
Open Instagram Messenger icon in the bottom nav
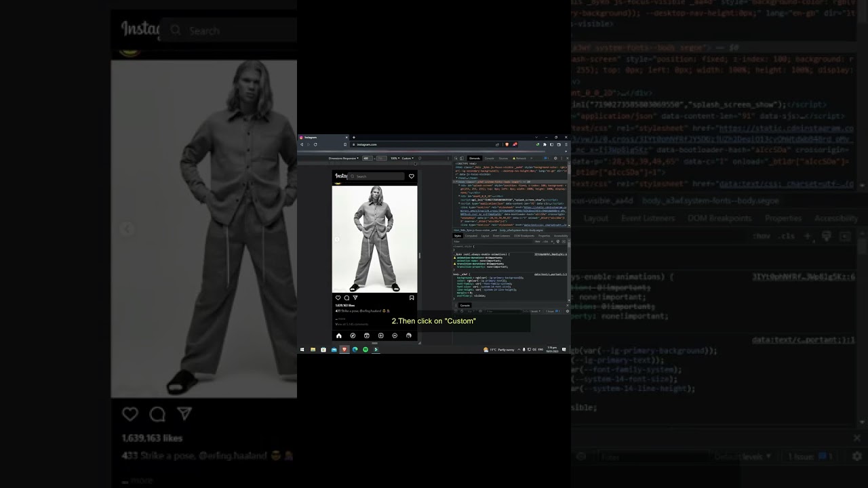[395, 335]
